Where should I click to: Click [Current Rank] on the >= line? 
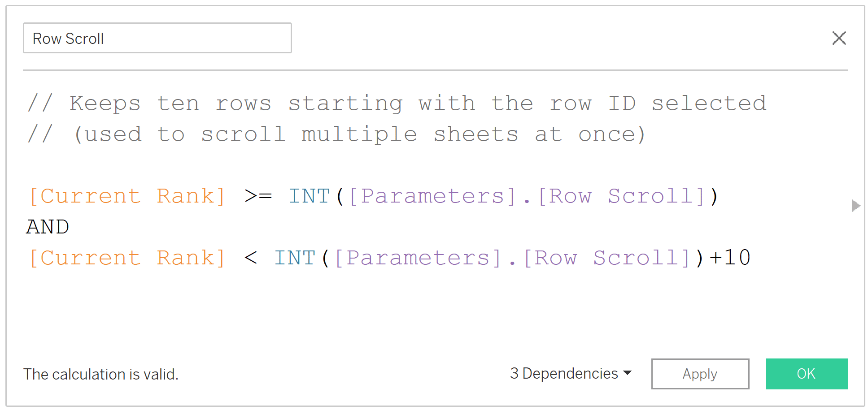tap(127, 196)
